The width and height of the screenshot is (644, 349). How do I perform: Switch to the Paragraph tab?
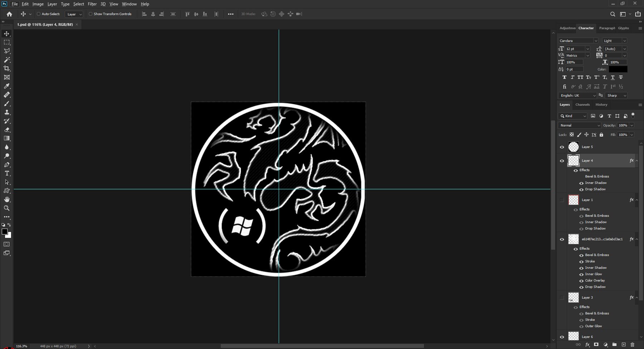pos(607,28)
